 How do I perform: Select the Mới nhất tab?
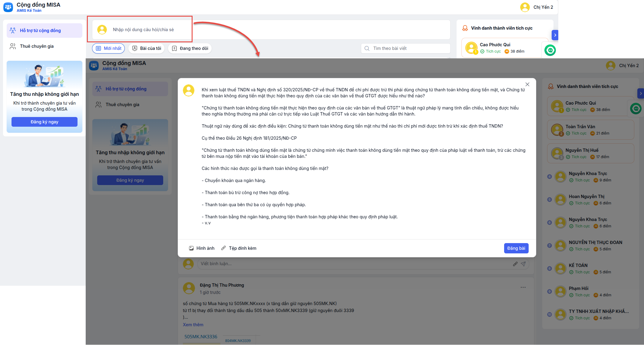108,48
